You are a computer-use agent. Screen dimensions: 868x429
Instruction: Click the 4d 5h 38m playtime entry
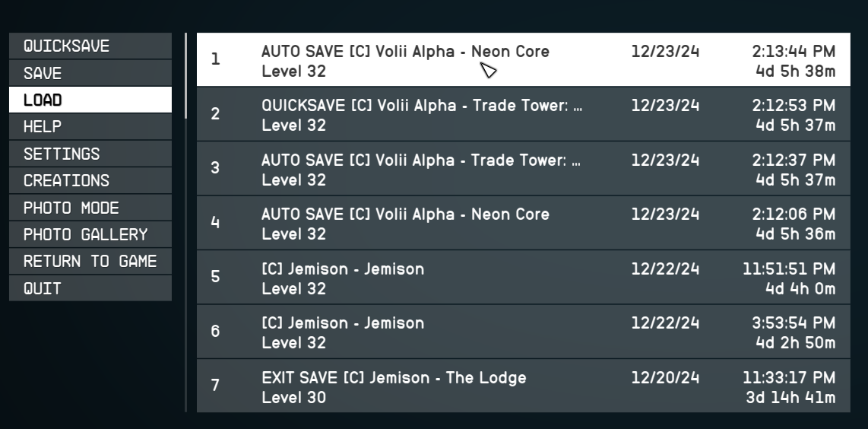pyautogui.click(x=796, y=71)
